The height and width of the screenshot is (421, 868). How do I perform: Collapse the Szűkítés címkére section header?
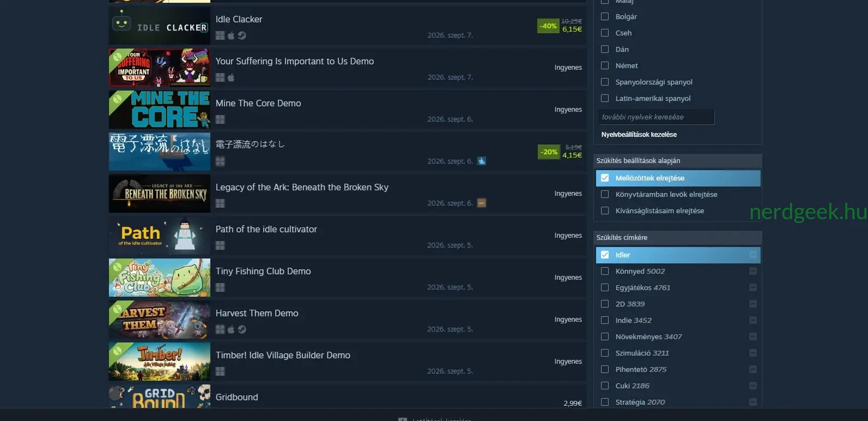677,238
